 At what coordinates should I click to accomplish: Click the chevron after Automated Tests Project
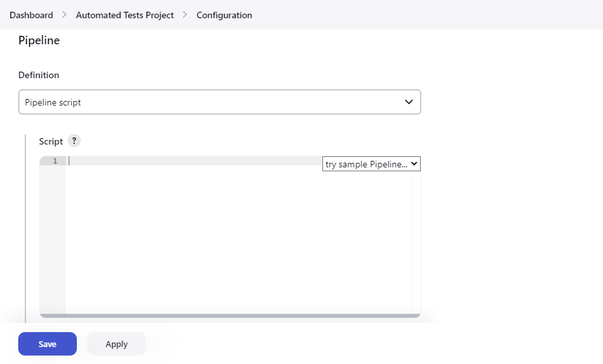185,15
